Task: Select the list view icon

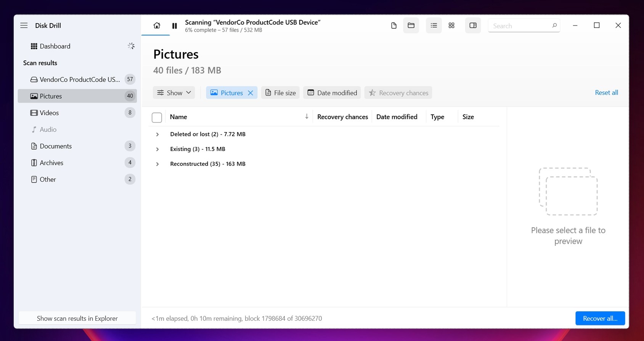Action: point(434,26)
